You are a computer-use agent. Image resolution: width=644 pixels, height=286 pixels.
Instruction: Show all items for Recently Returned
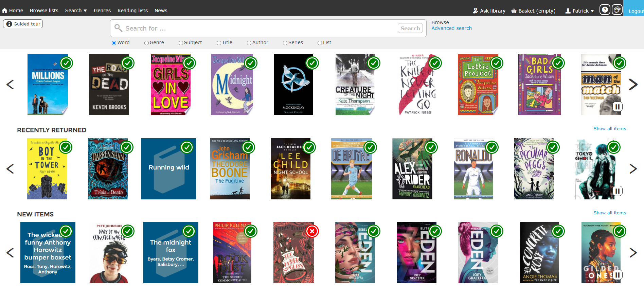coord(610,128)
